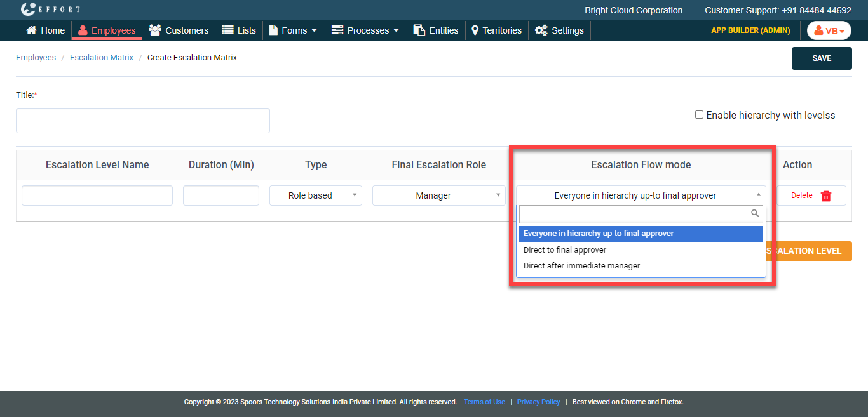Open the Type 'Role based' dropdown
868x417 pixels.
[x=316, y=195]
